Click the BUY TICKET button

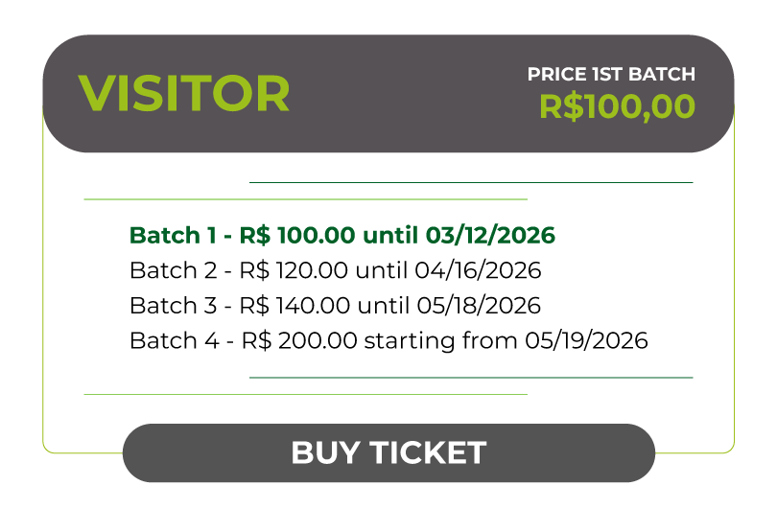point(388,452)
